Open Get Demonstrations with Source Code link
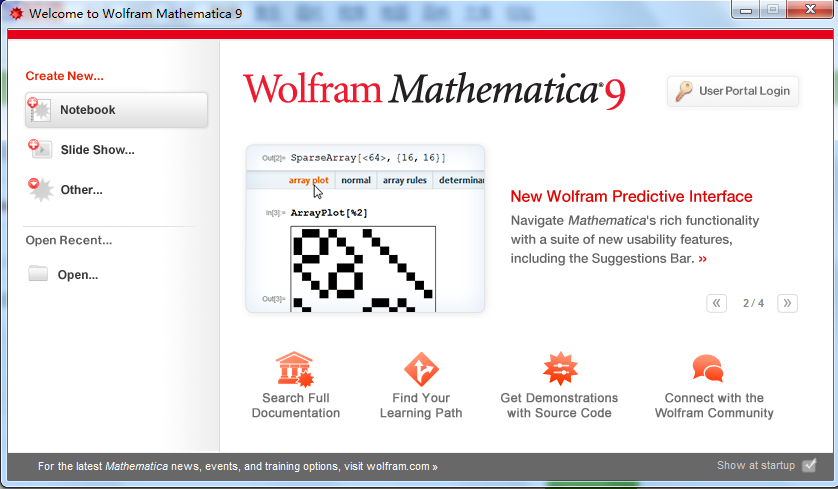Screen dimensions: 838x489 click(559, 405)
